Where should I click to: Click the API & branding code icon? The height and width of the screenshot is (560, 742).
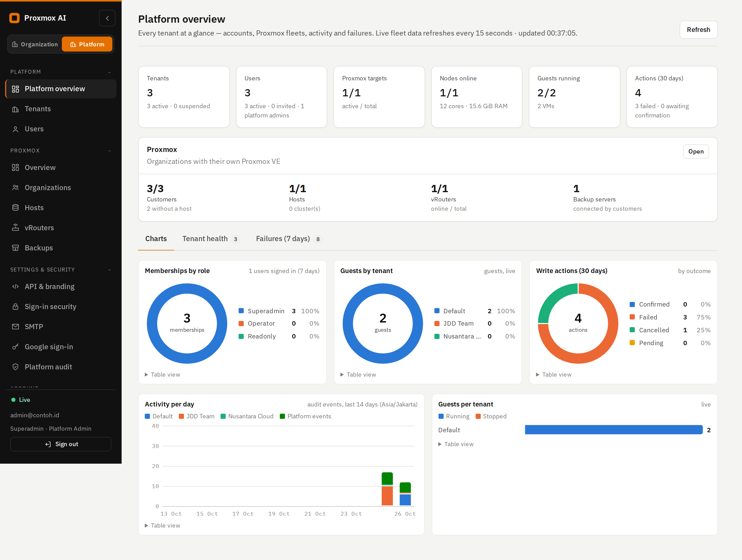(15, 287)
